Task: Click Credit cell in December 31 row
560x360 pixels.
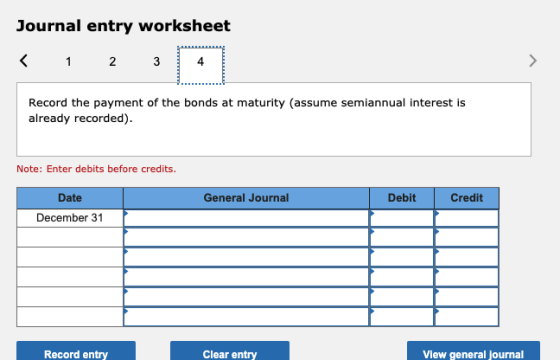Action: click(x=466, y=218)
